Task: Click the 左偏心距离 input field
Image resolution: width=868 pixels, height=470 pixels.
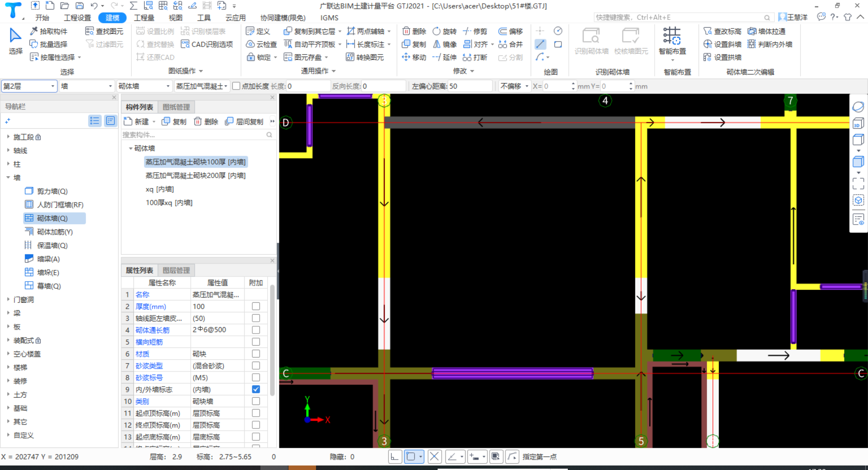Action: (470, 86)
